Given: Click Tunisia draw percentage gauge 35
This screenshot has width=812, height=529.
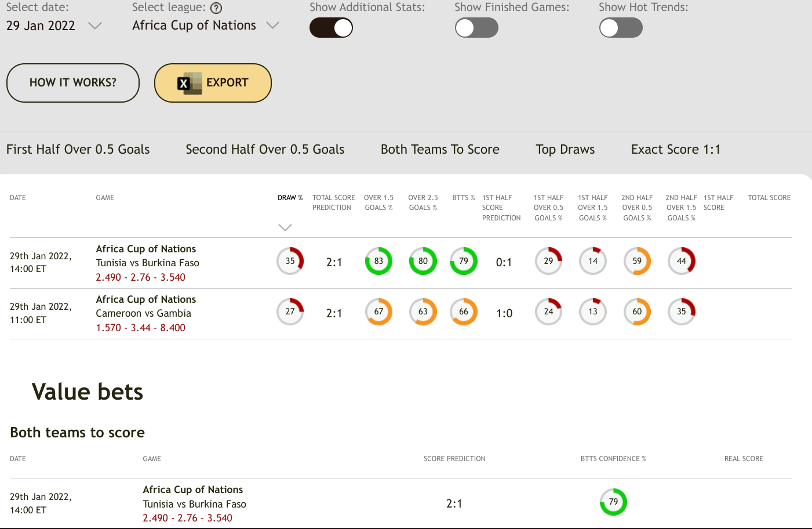Looking at the screenshot, I should (x=290, y=261).
